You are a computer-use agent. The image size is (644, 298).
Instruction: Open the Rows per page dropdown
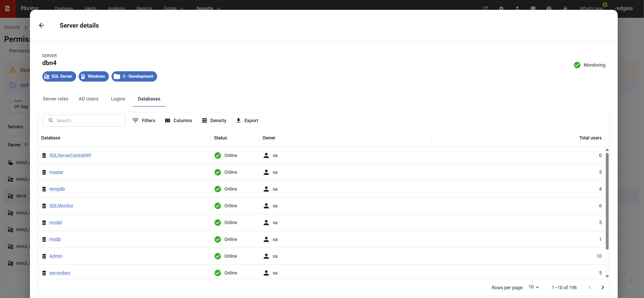[x=534, y=287]
